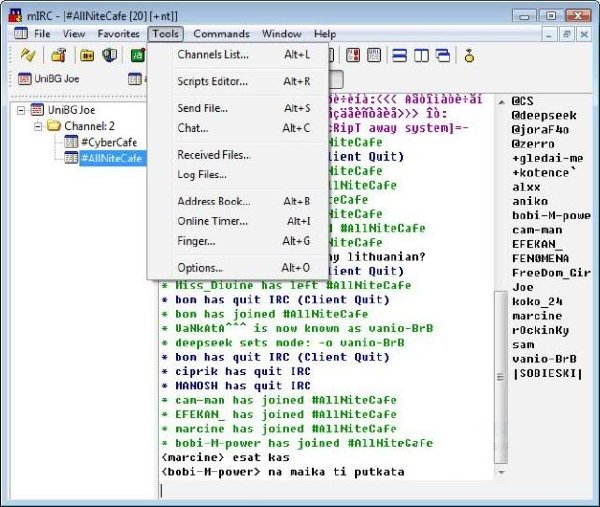Switch to #CyberCafe in the treebar
Viewport: 600px width, 507px height.
tap(109, 142)
